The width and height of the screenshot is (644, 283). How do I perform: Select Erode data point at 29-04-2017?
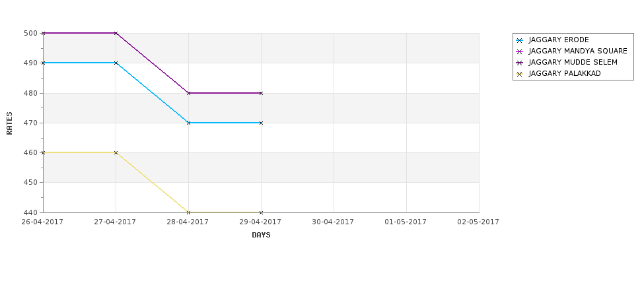coord(261,123)
